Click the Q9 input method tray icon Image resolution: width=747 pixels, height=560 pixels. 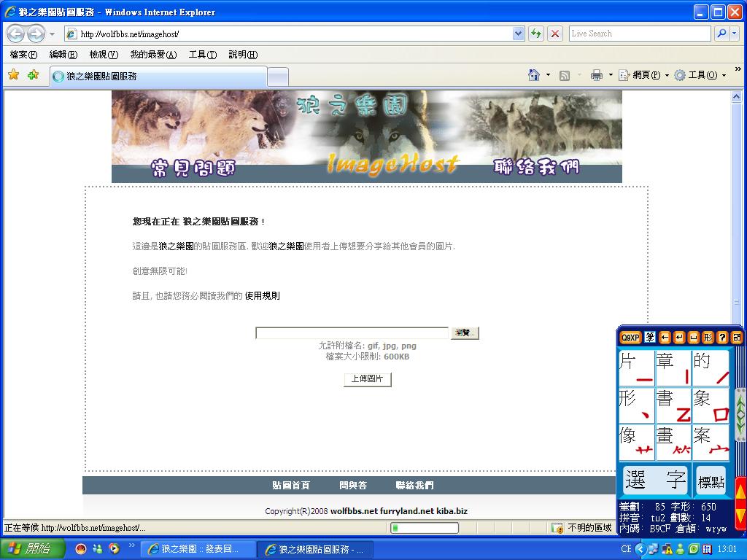pyautogui.click(x=707, y=549)
